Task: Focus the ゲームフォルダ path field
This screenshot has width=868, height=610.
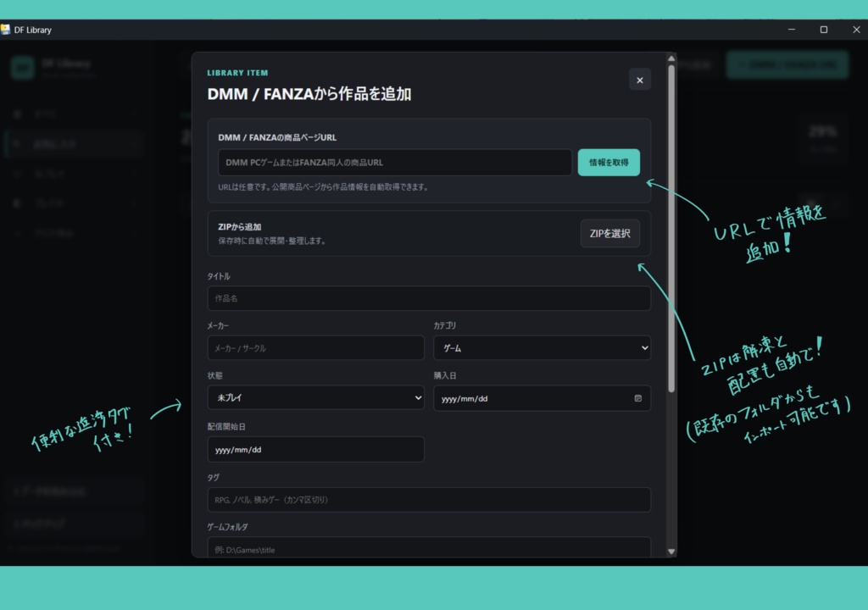Action: [429, 547]
